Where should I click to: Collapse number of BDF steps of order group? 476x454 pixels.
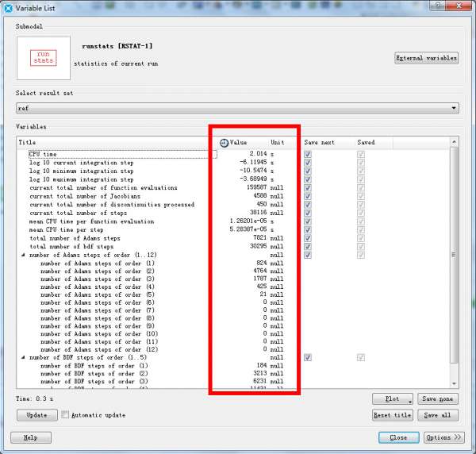[22, 358]
